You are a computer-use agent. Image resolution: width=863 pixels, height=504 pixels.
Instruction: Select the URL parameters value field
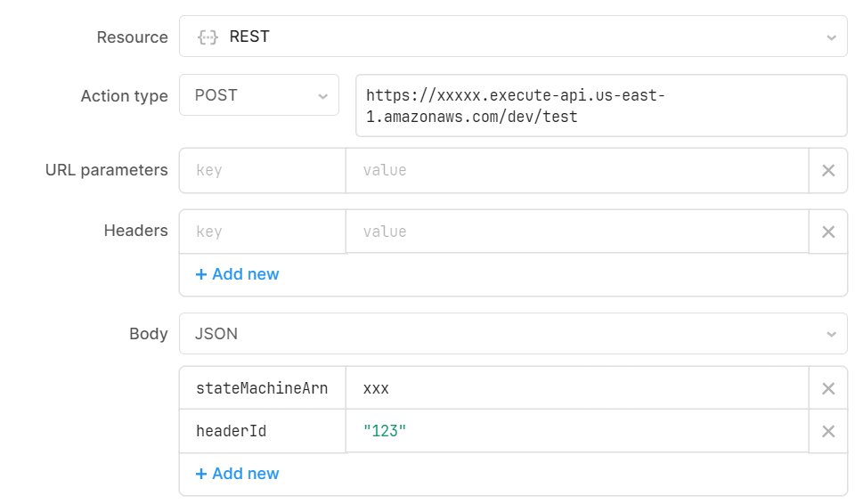(x=577, y=170)
